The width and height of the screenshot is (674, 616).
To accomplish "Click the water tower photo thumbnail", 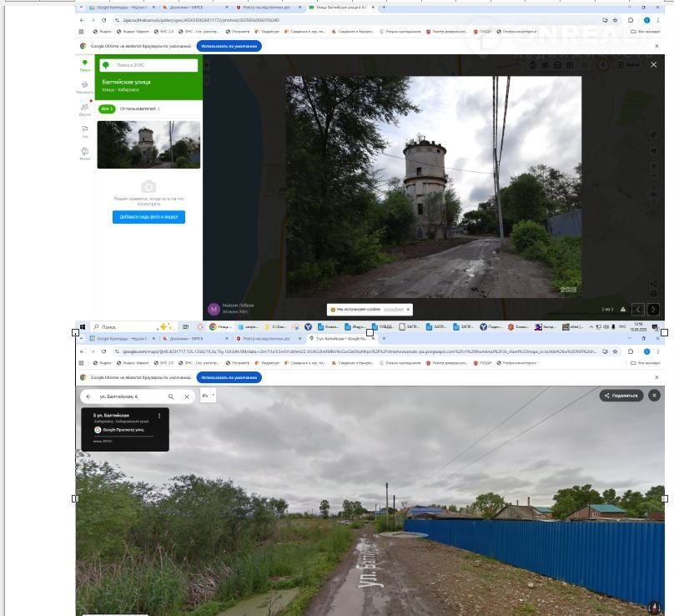I will 148,144.
